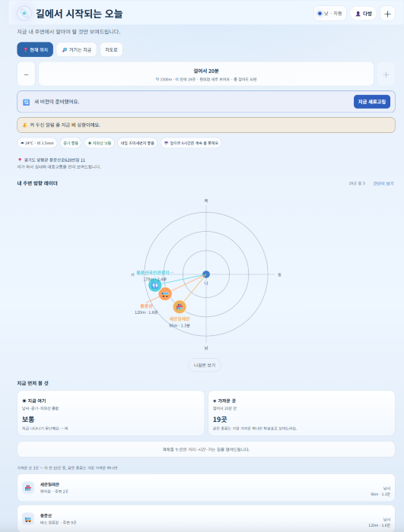
Task: Click the 경기도 양평군 address text
Action: coord(54,160)
